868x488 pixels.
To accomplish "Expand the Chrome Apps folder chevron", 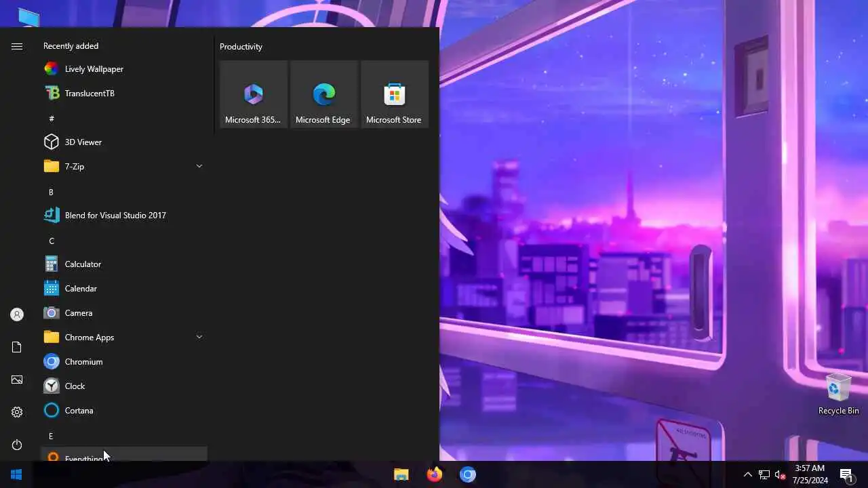I will pos(199,337).
